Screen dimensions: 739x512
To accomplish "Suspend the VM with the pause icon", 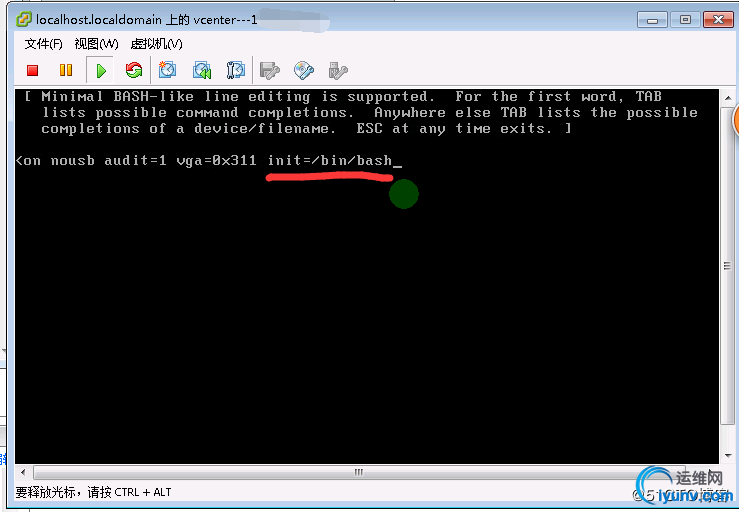I will pyautogui.click(x=66, y=70).
